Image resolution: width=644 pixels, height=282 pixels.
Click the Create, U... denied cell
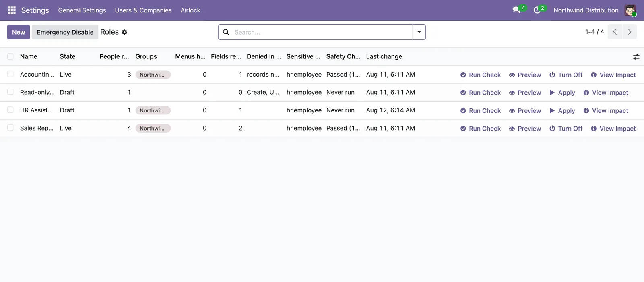click(263, 92)
